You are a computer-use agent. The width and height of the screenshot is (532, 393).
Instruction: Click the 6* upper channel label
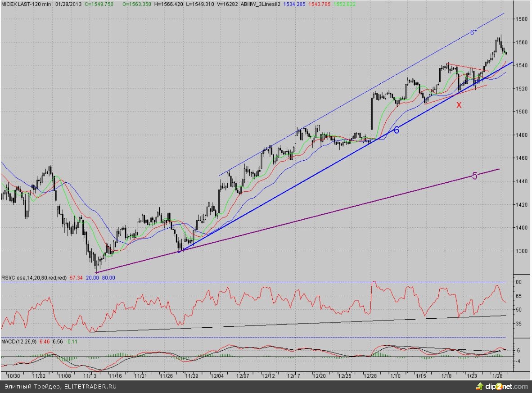click(x=473, y=32)
